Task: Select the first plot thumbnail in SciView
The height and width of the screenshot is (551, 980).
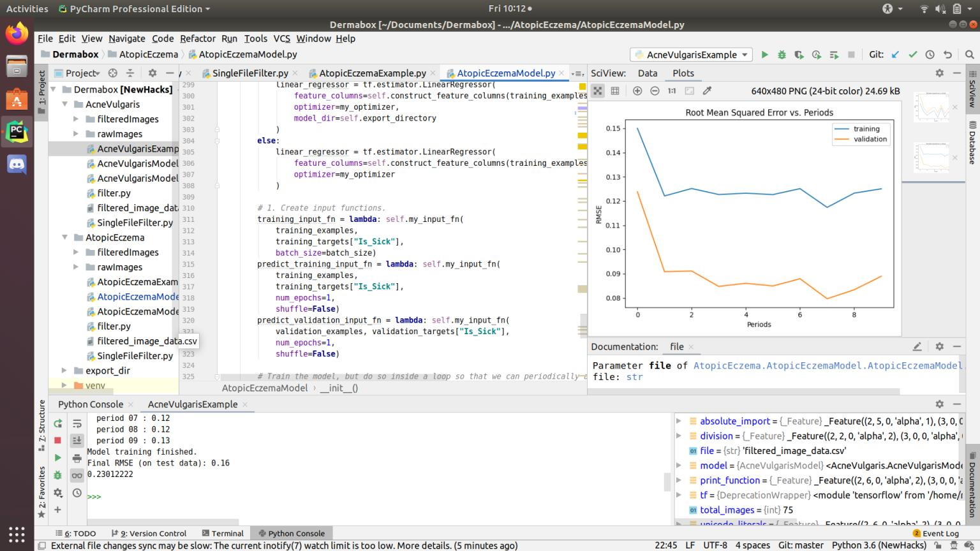Action: click(931, 107)
